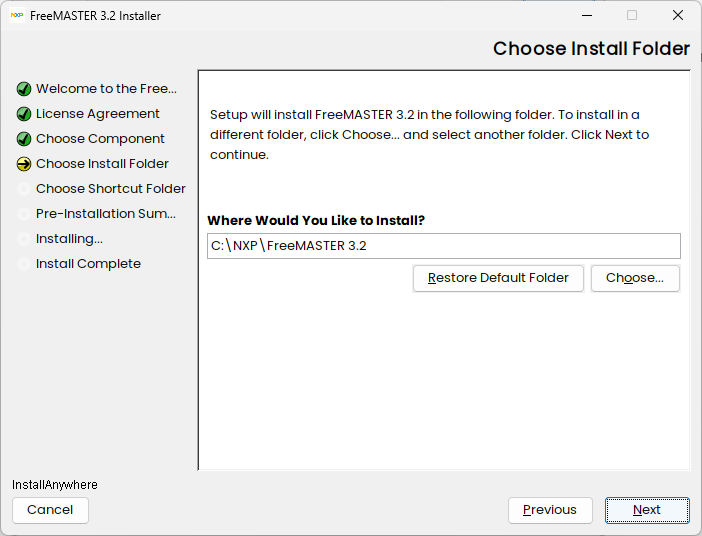702x536 pixels.
Task: Select the 'Choose Install Folder' step label
Action: coord(102,164)
